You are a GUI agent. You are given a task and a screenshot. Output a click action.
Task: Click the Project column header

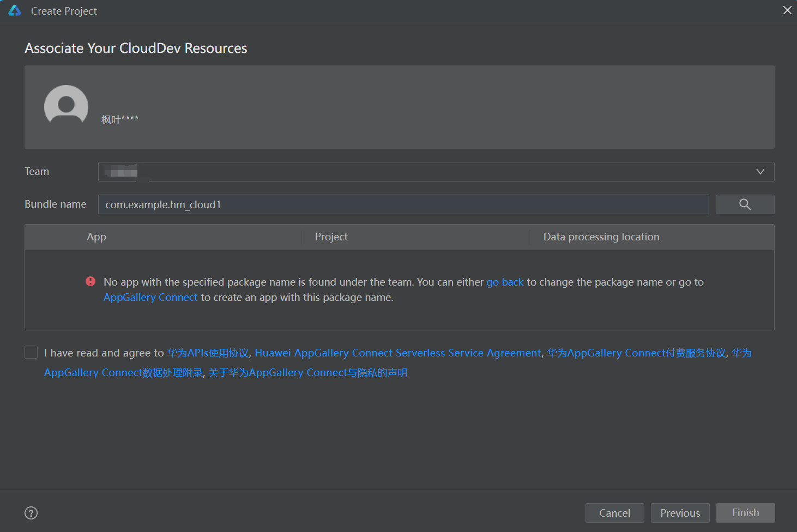(331, 237)
